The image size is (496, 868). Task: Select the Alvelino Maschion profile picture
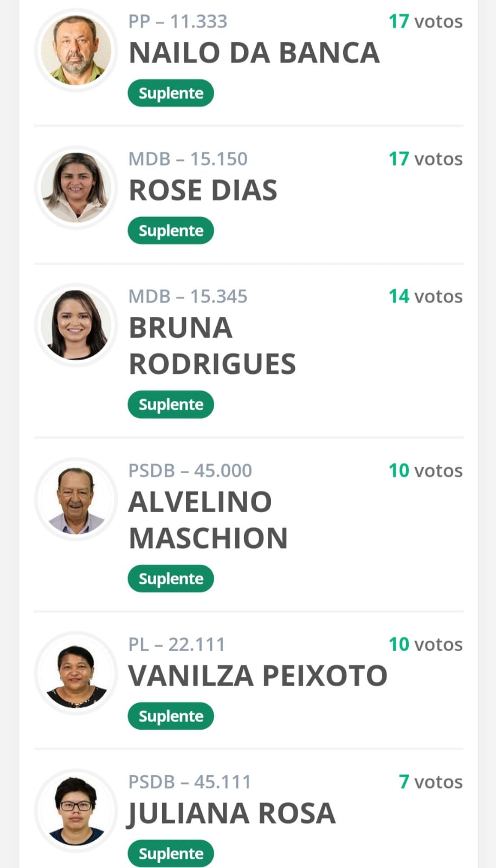pos(76,499)
